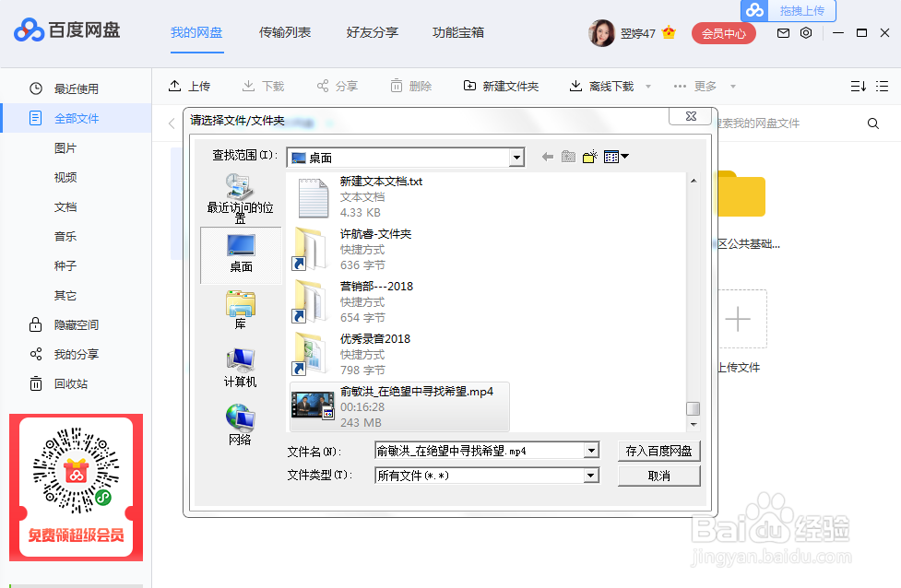901x588 pixels.
Task: Click the plus upload file tile
Action: point(738,319)
